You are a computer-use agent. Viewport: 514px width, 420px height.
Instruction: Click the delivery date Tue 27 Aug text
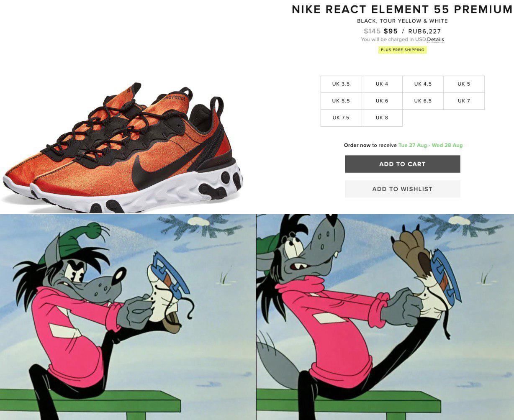(413, 145)
